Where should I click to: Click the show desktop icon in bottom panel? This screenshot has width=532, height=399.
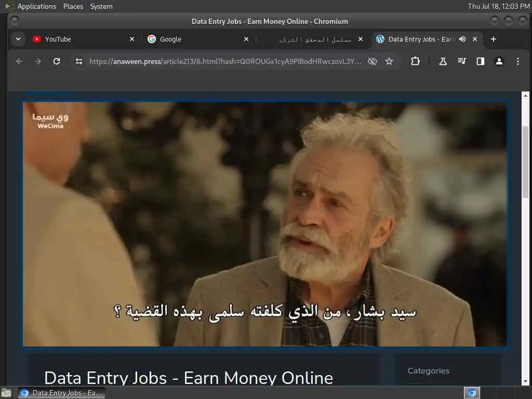(x=6, y=393)
